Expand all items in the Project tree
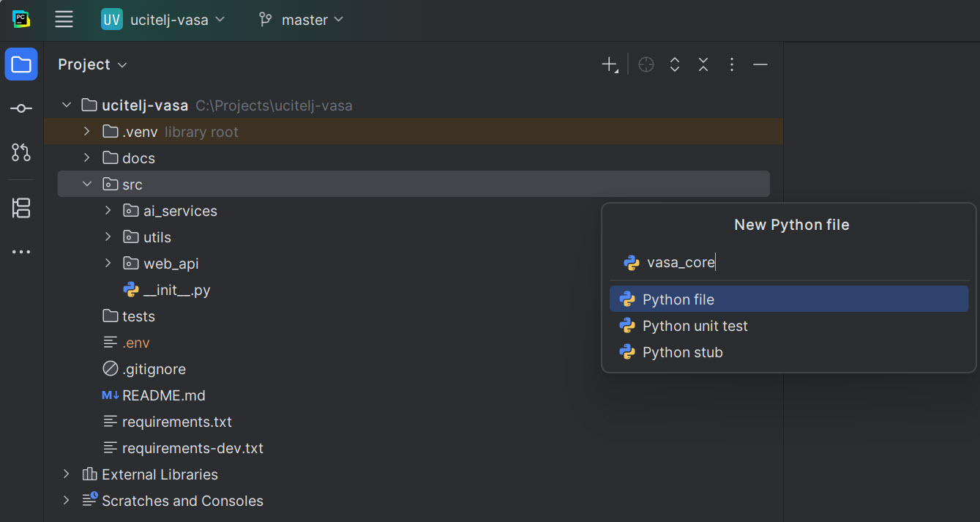The image size is (980, 522). point(674,64)
